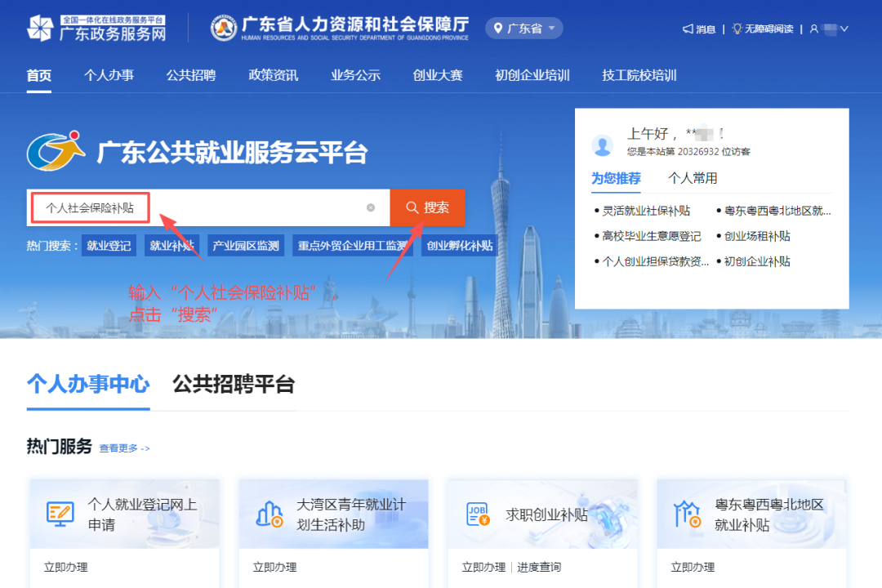
Task: Open 高校毕业生意愿登记 recommendation
Action: [x=652, y=236]
